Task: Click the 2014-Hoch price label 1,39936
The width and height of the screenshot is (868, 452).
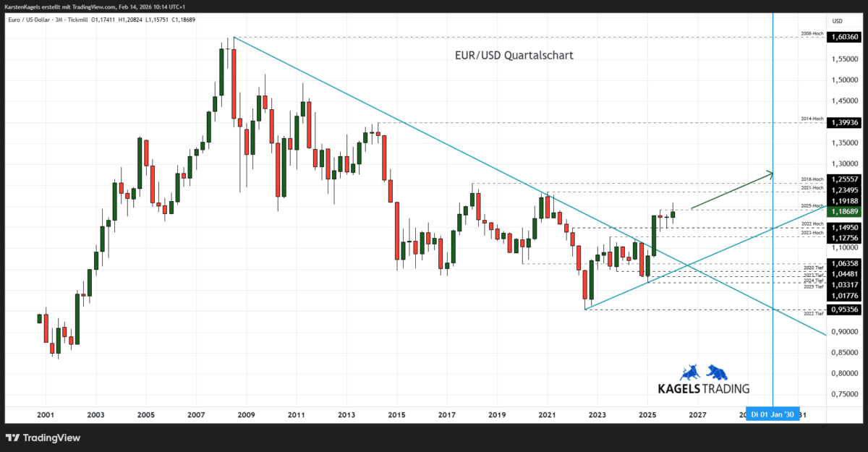Action: (843, 122)
